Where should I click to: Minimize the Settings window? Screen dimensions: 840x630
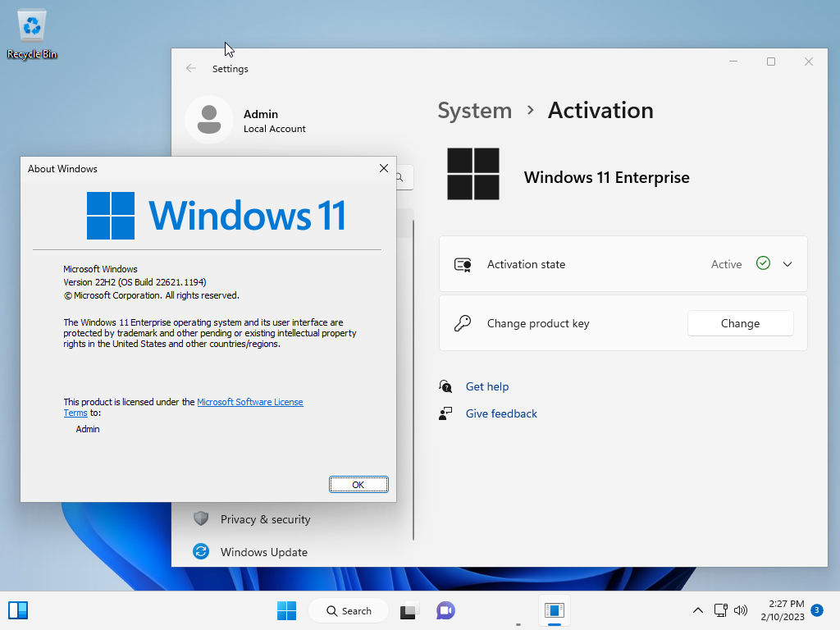coord(733,62)
